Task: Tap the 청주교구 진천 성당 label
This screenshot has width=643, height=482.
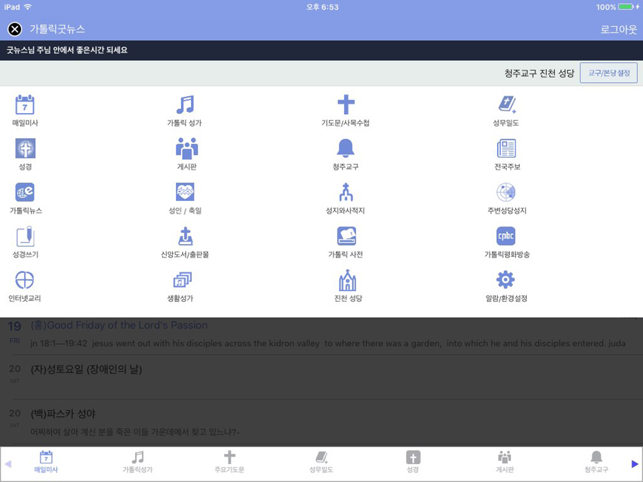Action: [x=539, y=73]
